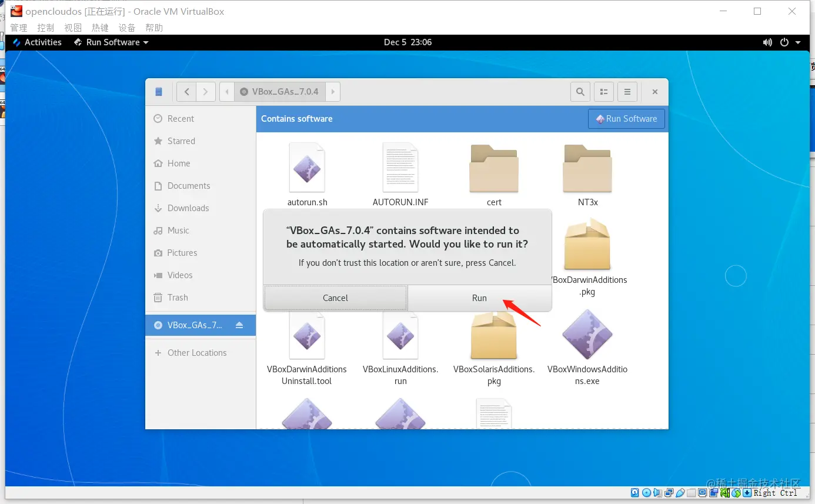Click the path bar right scroll arrow
This screenshot has height=504, width=815.
coord(333,92)
